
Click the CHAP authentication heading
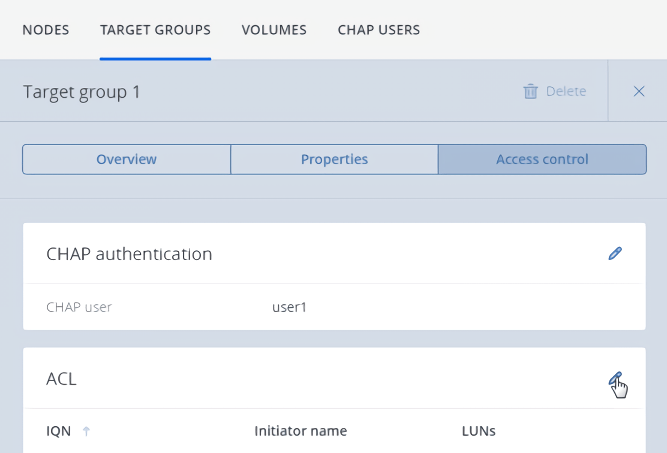click(x=129, y=254)
